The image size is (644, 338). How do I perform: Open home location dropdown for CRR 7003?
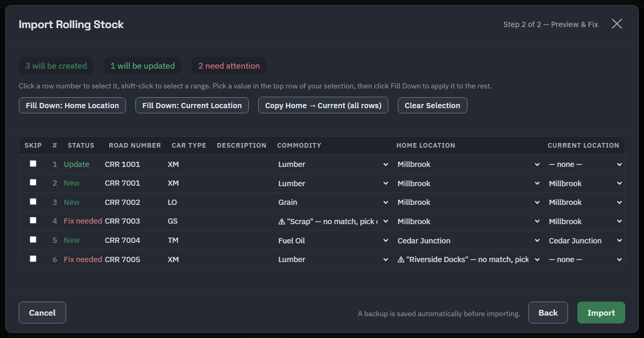point(469,222)
